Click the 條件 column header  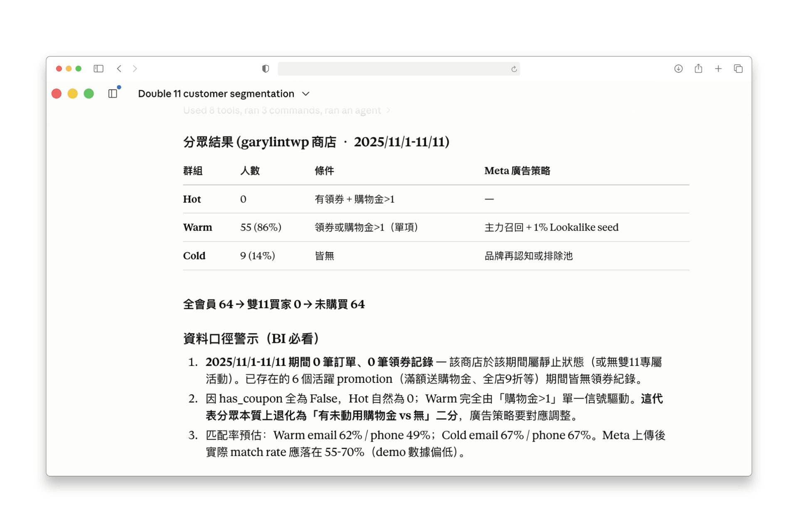pos(325,171)
